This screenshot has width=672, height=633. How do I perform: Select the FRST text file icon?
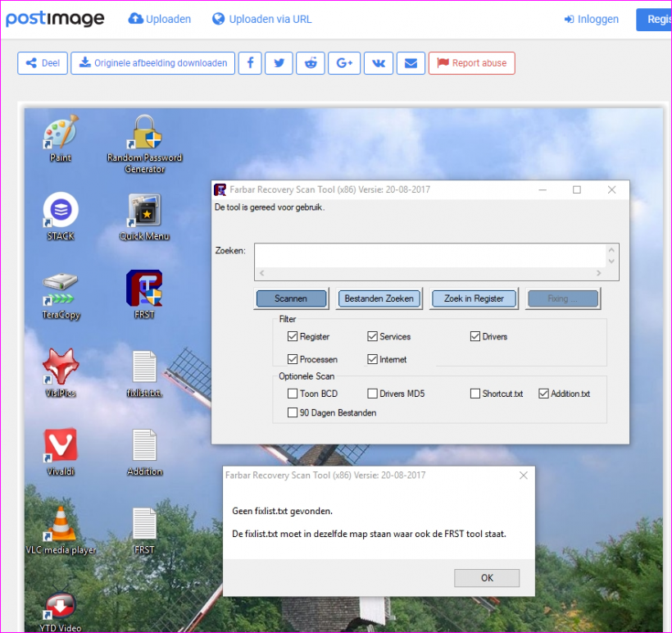coord(144,531)
